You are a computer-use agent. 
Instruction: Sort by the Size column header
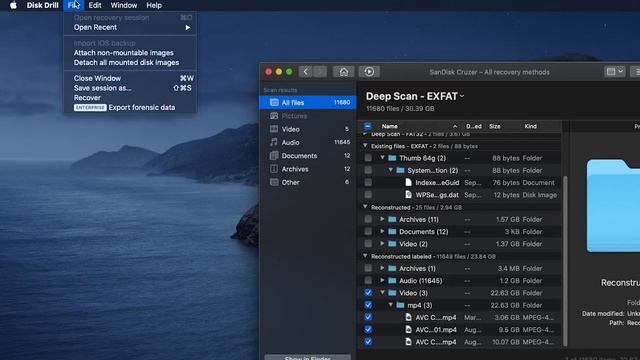pyautogui.click(x=495, y=126)
